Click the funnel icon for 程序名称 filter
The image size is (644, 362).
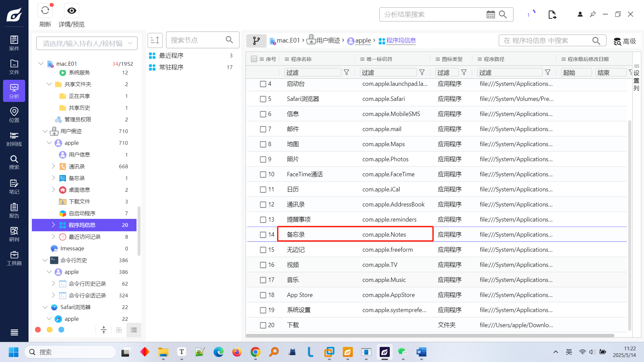pyautogui.click(x=346, y=72)
